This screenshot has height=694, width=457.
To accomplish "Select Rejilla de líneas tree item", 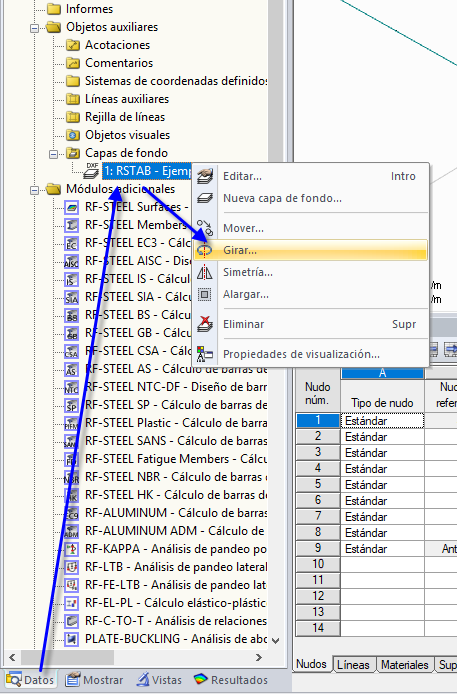I will click(x=125, y=117).
